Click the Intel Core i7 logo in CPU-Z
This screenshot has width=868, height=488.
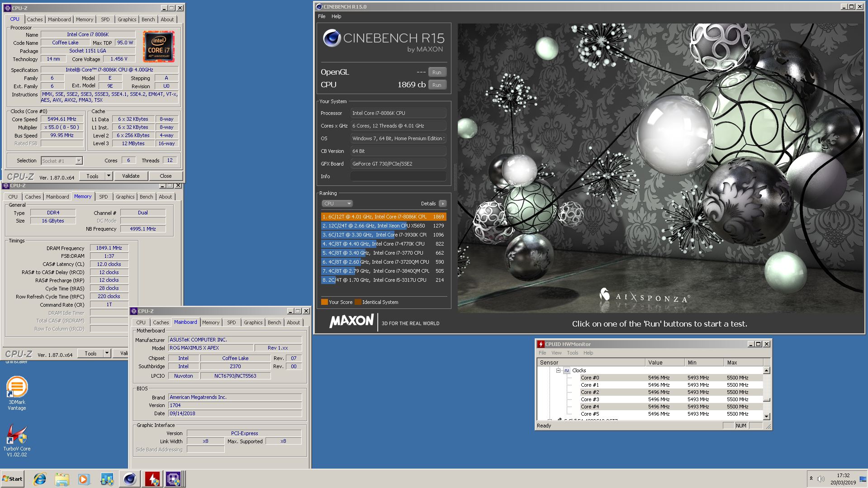pyautogui.click(x=159, y=47)
